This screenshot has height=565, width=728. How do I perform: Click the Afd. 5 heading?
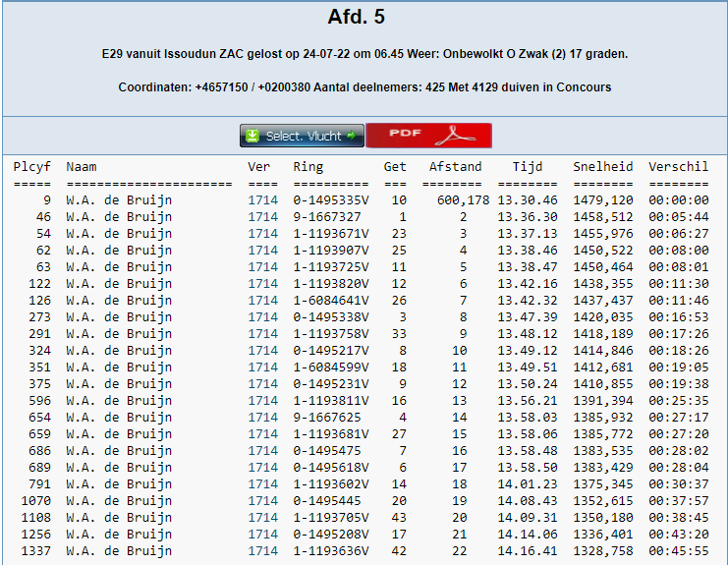[x=356, y=17]
